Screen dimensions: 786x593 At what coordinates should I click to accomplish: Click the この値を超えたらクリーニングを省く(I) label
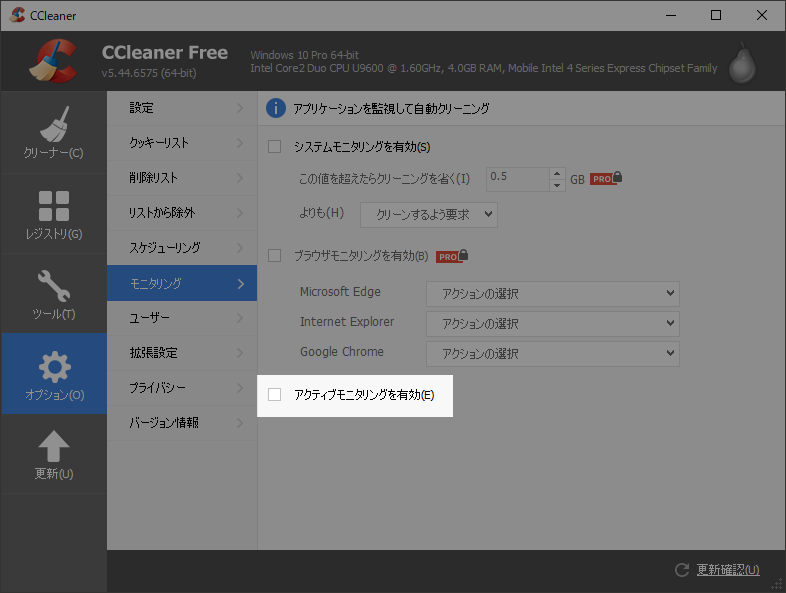point(384,178)
